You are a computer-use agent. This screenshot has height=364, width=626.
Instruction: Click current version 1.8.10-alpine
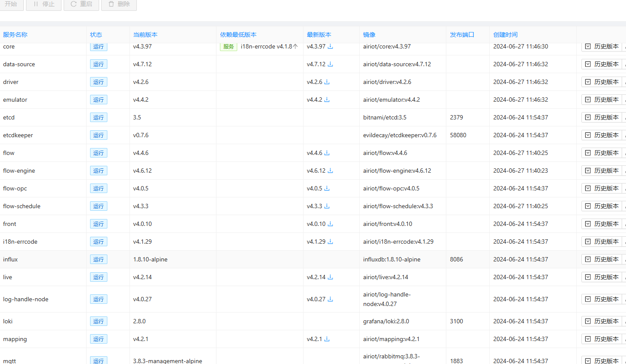(150, 259)
